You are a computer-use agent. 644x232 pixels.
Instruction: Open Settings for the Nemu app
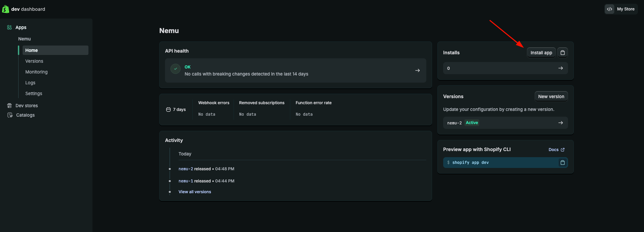[x=34, y=93]
